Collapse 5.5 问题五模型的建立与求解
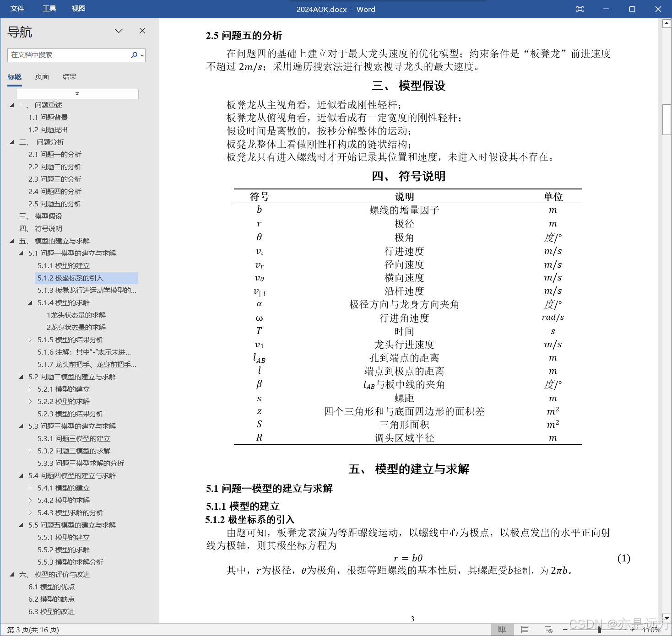 click(x=21, y=525)
